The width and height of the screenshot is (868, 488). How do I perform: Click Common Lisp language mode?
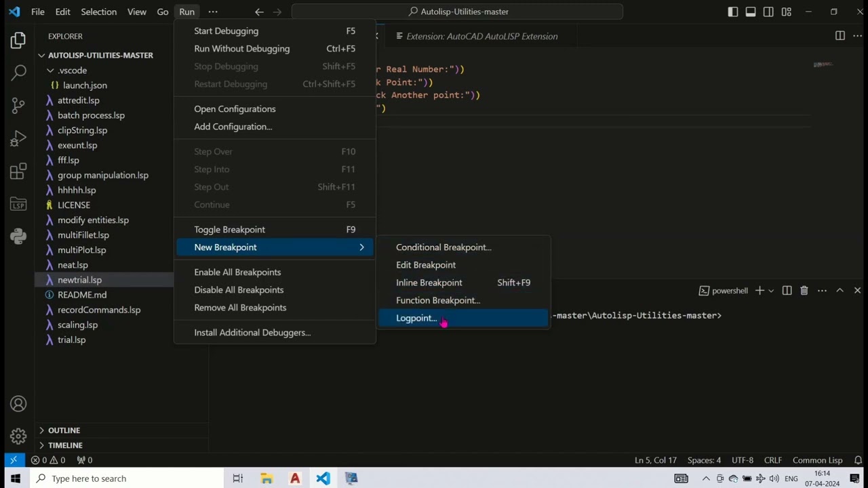(817, 460)
